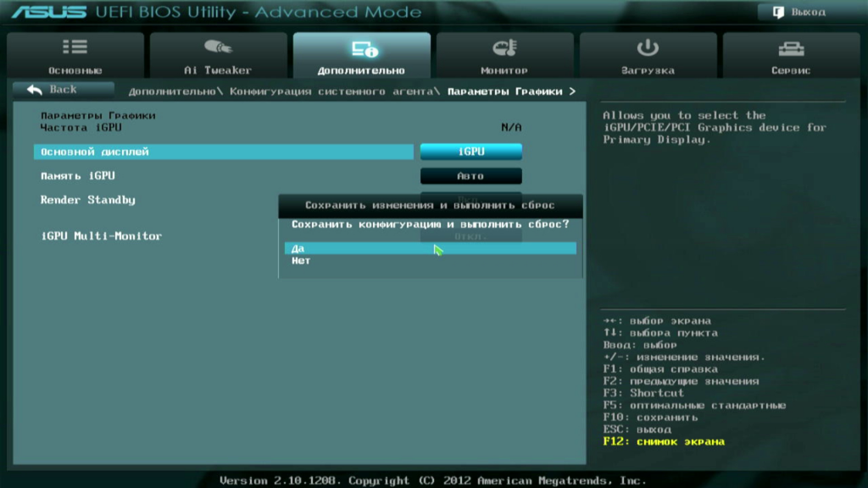Open the Загрузка tab label
Viewport: 868px width, 488px height.
coord(648,70)
